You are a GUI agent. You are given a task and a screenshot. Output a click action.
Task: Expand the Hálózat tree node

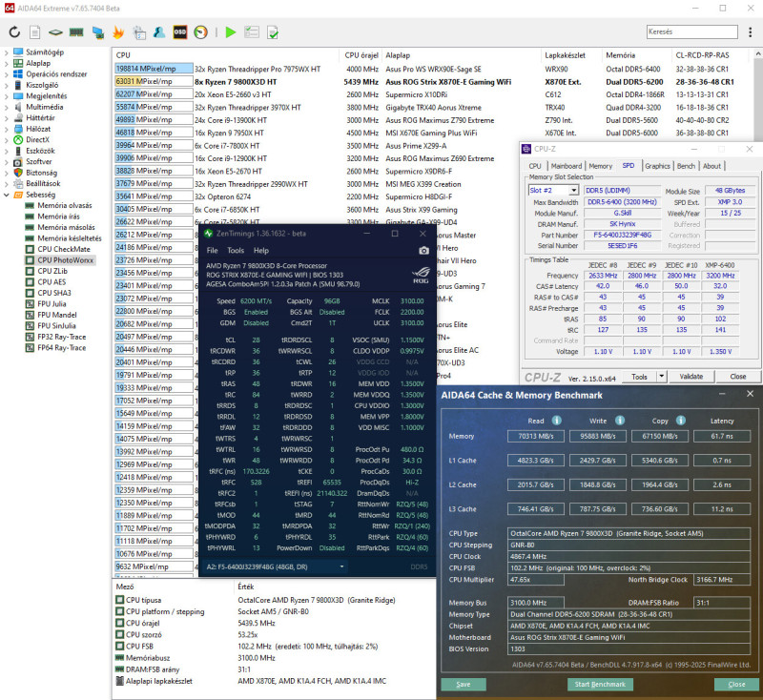click(x=7, y=129)
